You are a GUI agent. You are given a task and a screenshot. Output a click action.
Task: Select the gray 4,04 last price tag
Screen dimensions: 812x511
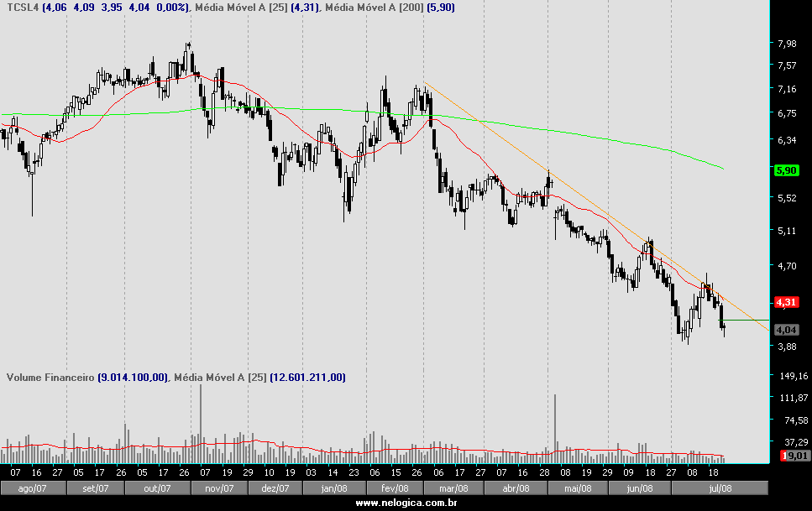787,330
